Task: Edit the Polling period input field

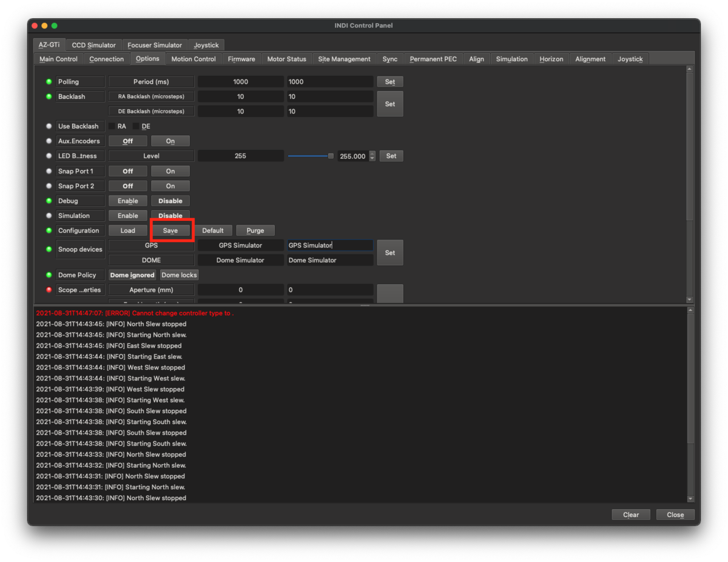Action: (x=330, y=82)
